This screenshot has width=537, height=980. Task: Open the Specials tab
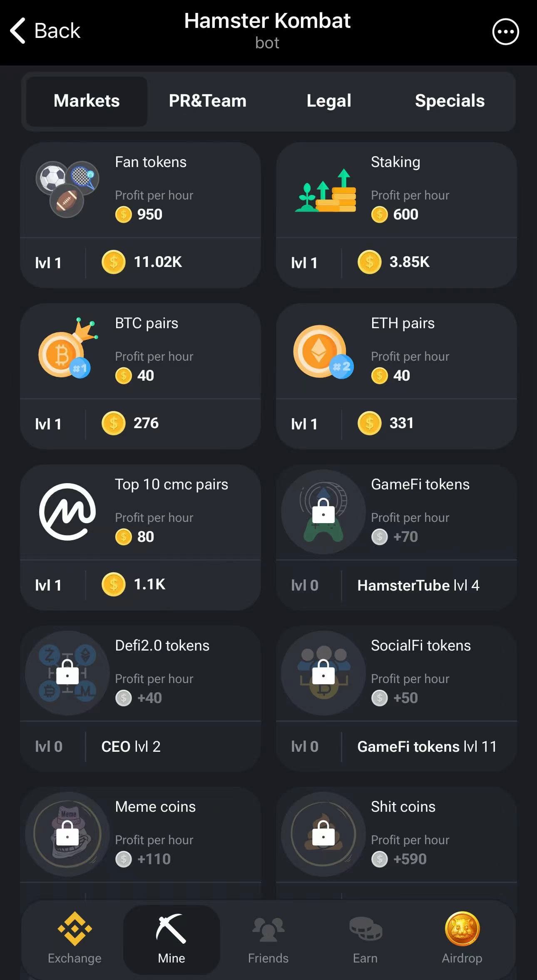point(450,100)
